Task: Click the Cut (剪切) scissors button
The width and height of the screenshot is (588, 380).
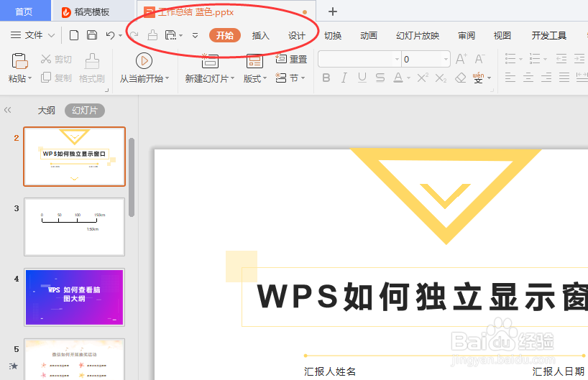Action: coord(56,59)
